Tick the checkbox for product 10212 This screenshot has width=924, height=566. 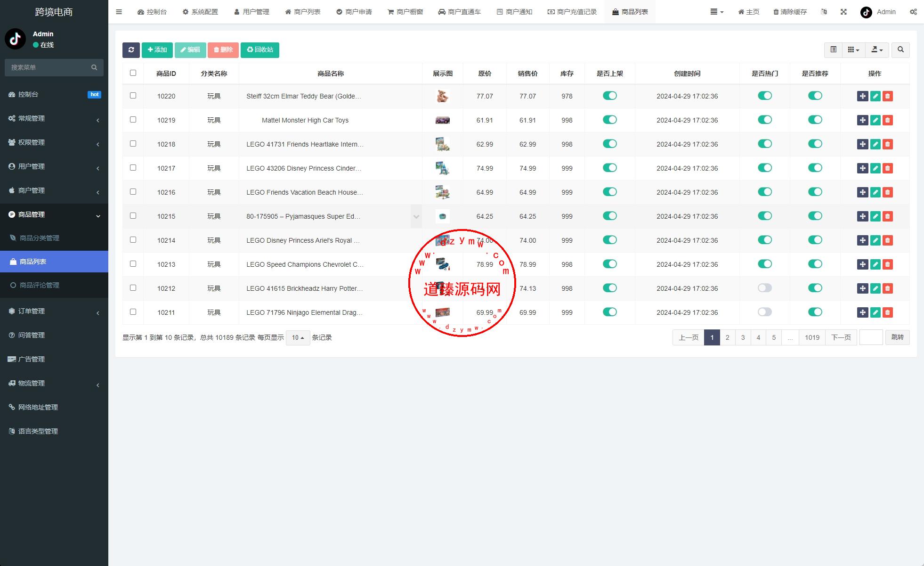(133, 288)
